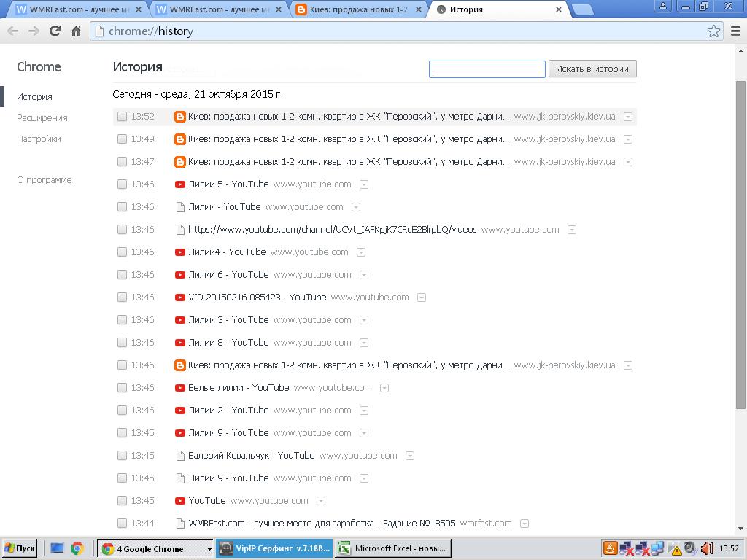Reload the history page
Viewport: 747px width, 560px height.
(x=55, y=31)
